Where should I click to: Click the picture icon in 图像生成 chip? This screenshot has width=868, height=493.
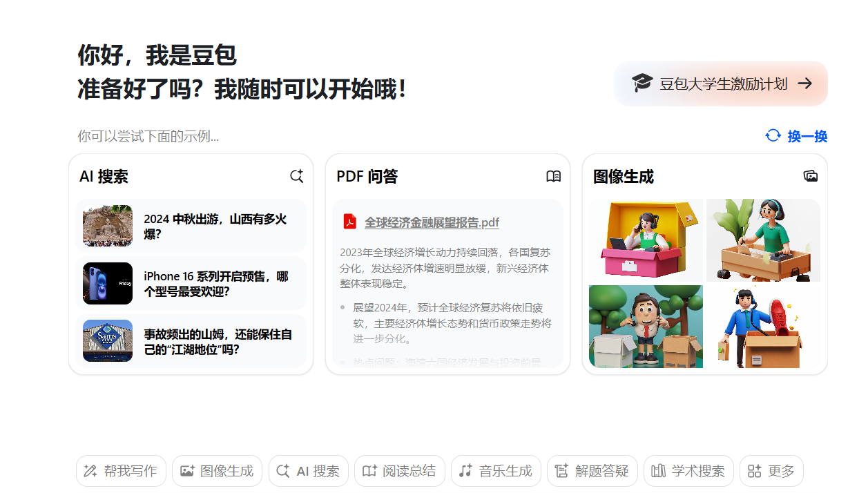(x=186, y=471)
